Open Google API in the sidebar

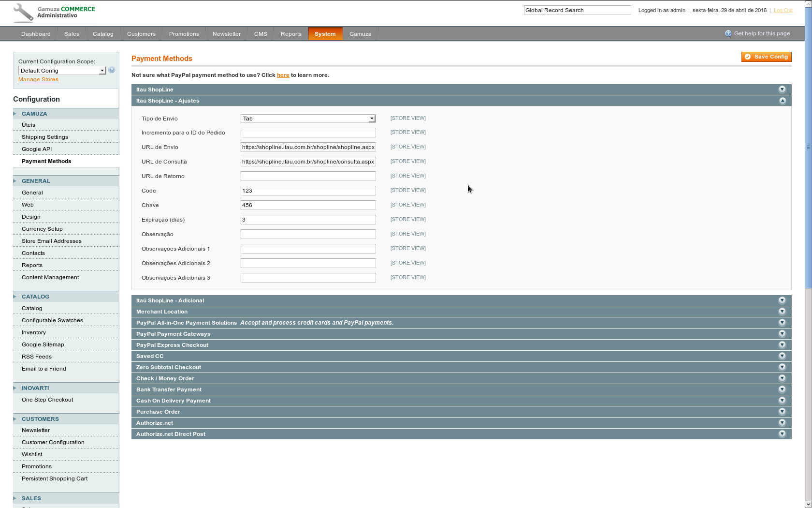pyautogui.click(x=37, y=149)
